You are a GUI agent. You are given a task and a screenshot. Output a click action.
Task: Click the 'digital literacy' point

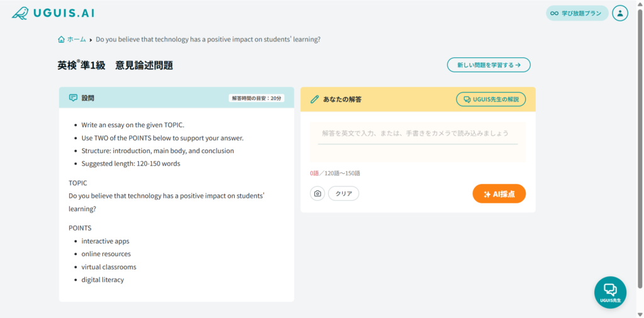pos(103,280)
